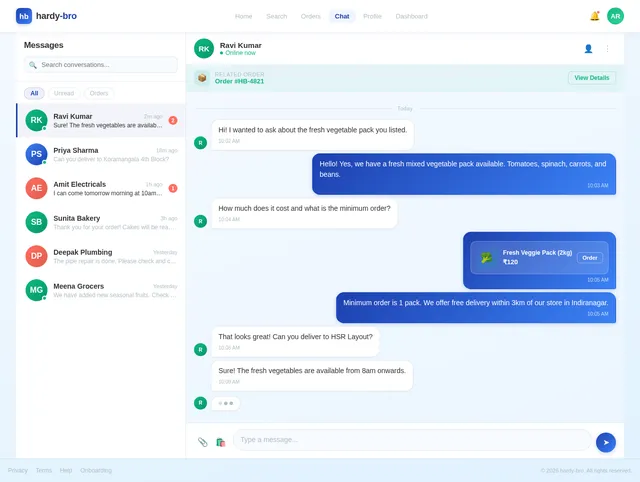Open the chat more options menu
This screenshot has height=482, width=640.
click(607, 49)
